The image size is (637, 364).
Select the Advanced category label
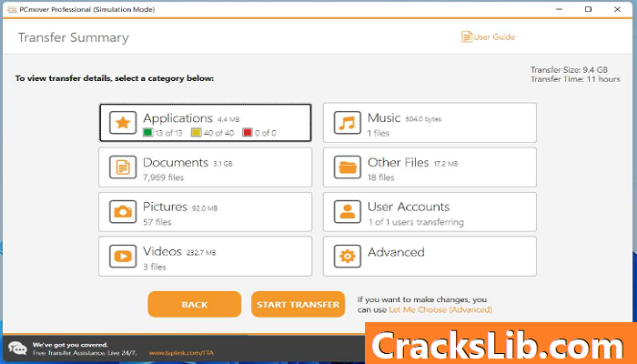396,252
